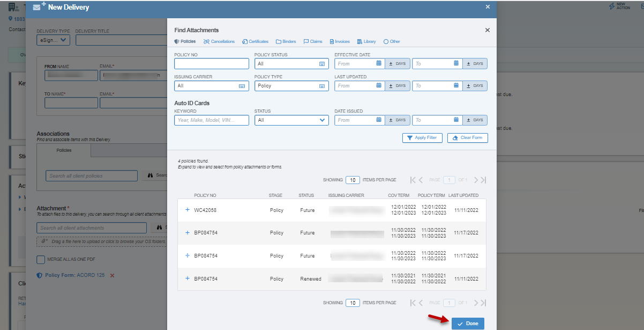Expand policy WC42058 row
644x330 pixels.
[x=188, y=210]
